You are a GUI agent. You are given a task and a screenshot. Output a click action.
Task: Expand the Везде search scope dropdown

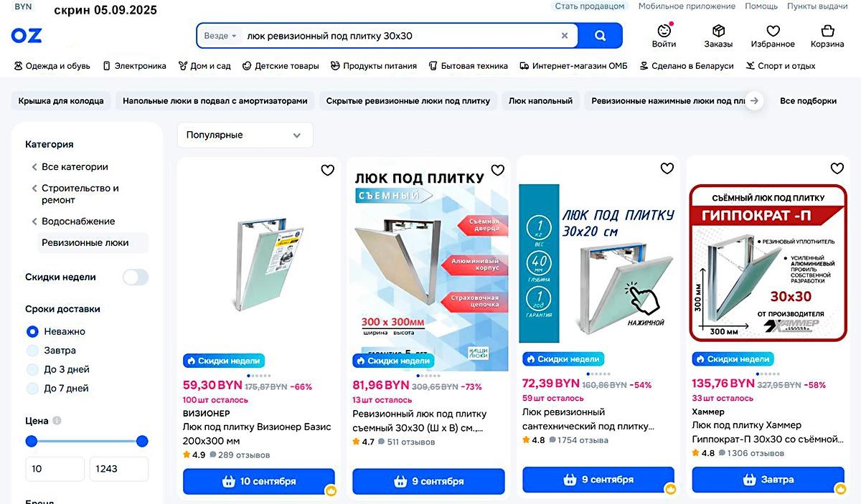pos(220,36)
